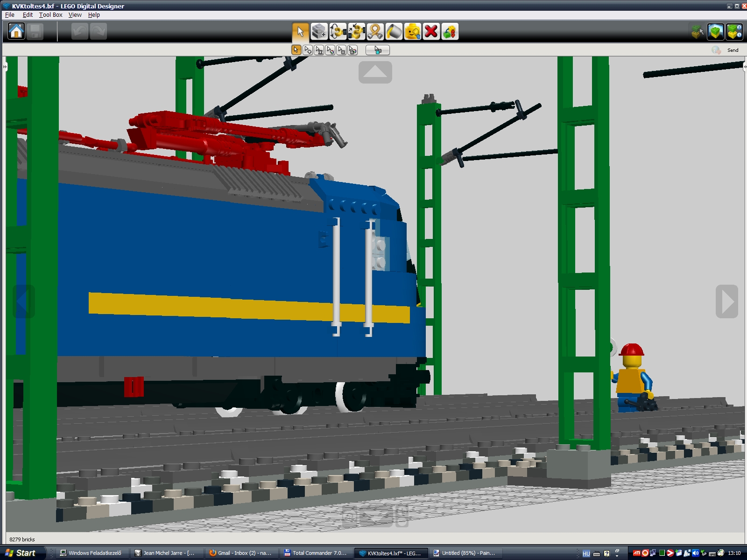Select the main Selection arrow tool
747x560 pixels.
point(300,31)
